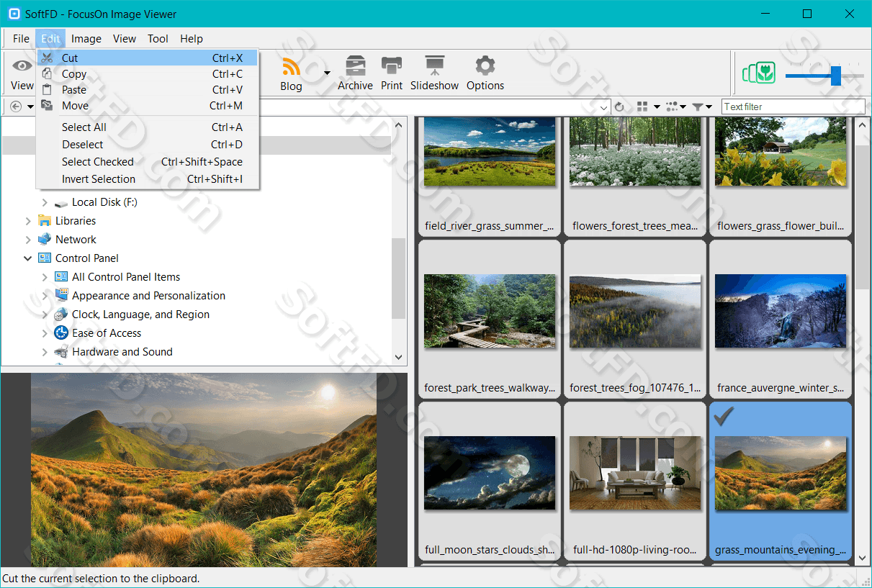
Task: Select the full_moon_stars_clouds thumbnail
Action: [490, 481]
